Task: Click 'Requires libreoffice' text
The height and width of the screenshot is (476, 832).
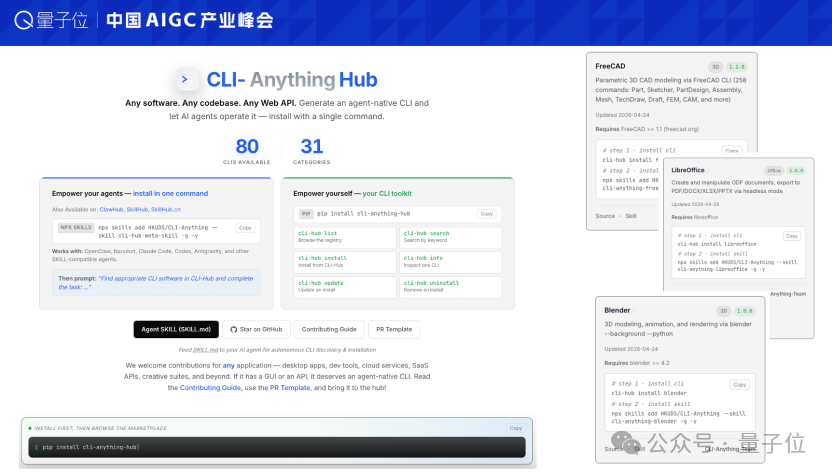Action: [695, 217]
